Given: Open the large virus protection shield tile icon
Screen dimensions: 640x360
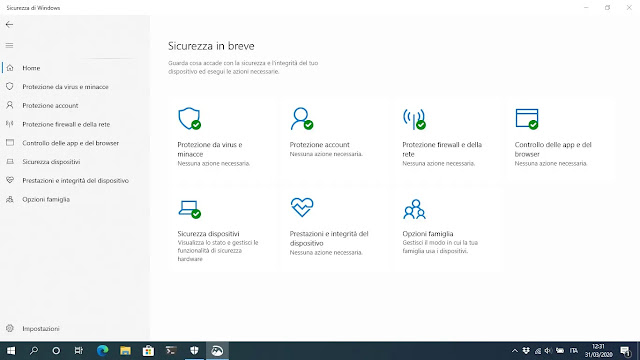Looking at the screenshot, I should click(x=189, y=119).
